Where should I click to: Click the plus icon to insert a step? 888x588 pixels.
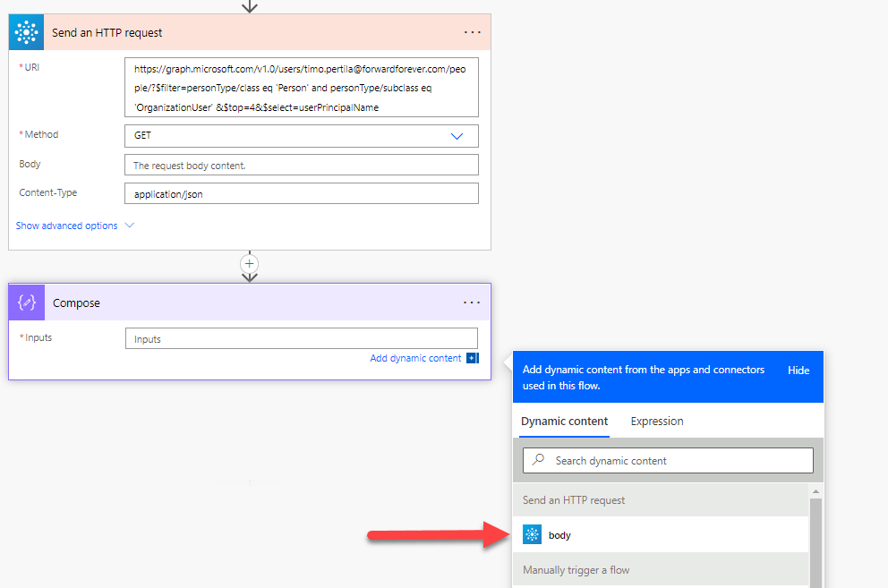click(250, 264)
